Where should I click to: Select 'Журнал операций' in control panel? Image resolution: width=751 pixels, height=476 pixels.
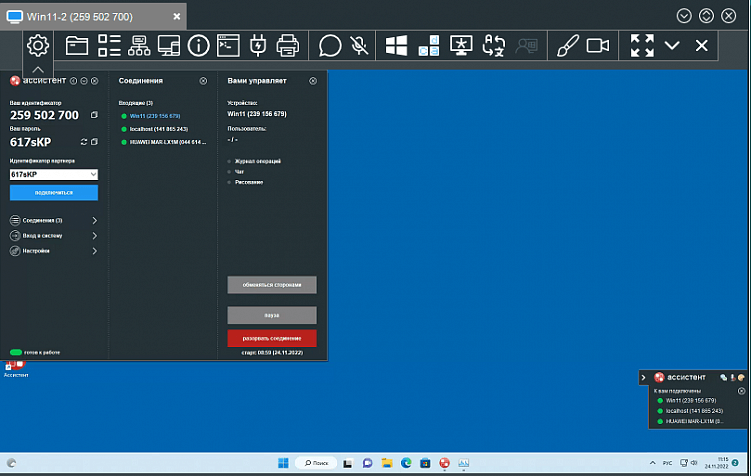pyautogui.click(x=253, y=161)
